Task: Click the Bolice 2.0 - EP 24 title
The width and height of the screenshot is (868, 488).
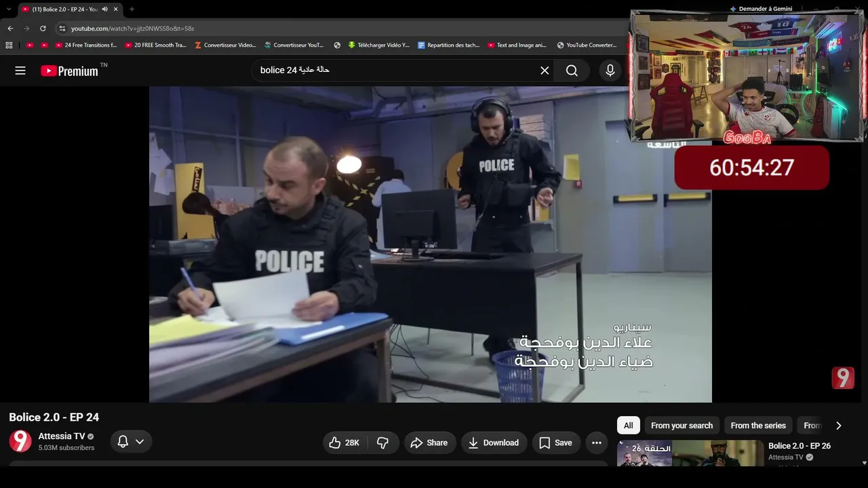Action: pyautogui.click(x=54, y=418)
